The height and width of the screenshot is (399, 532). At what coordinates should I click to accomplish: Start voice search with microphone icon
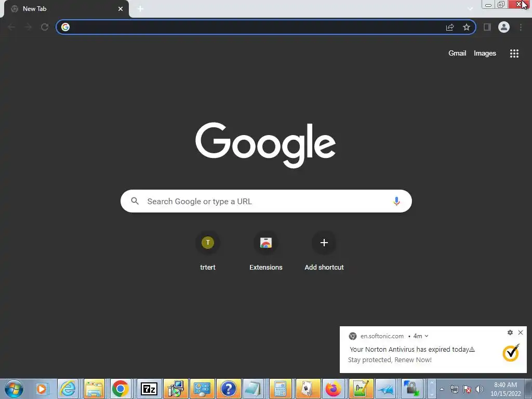click(396, 201)
